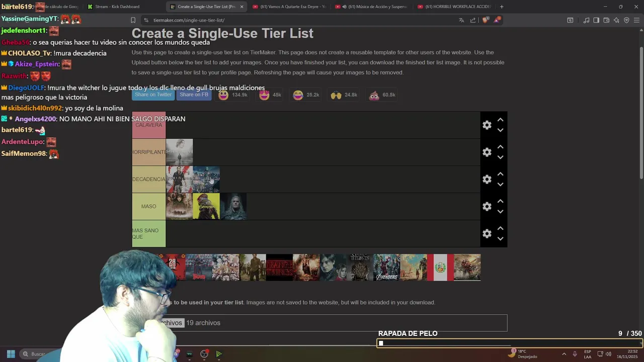Open the Windows Start menu
644x362 pixels.
point(11,354)
